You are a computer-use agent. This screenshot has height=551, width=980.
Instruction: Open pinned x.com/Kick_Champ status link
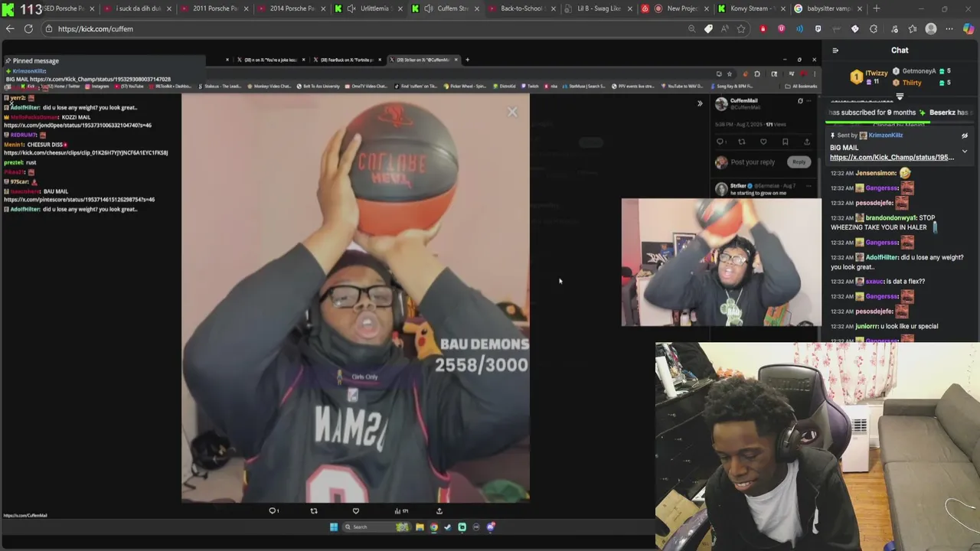[x=892, y=157]
